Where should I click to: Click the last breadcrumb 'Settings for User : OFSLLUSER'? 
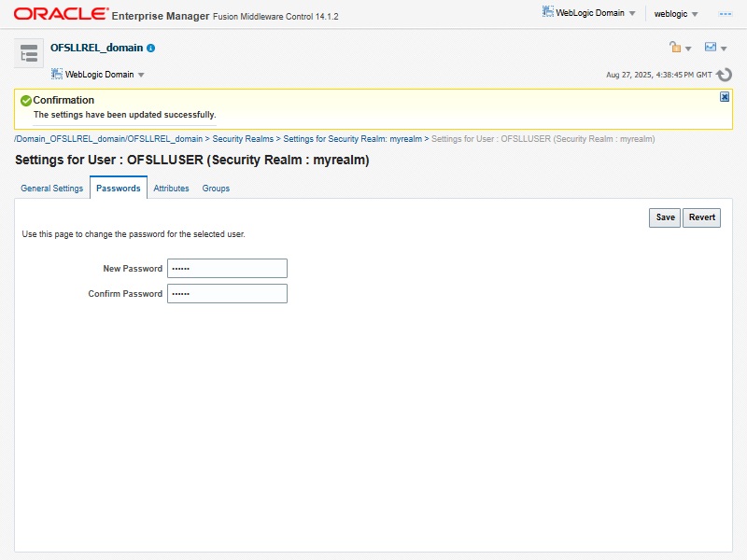pos(543,139)
